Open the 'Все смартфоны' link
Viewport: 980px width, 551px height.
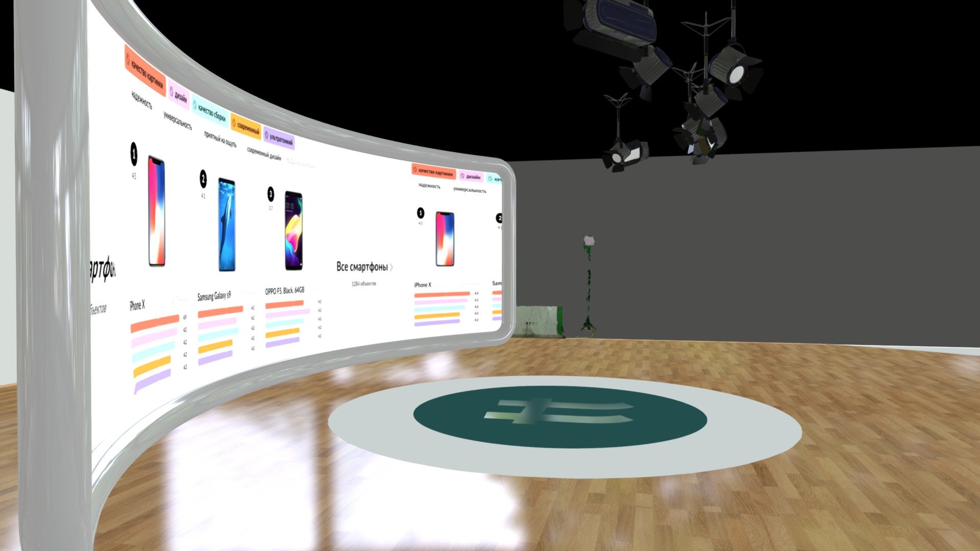pyautogui.click(x=362, y=266)
